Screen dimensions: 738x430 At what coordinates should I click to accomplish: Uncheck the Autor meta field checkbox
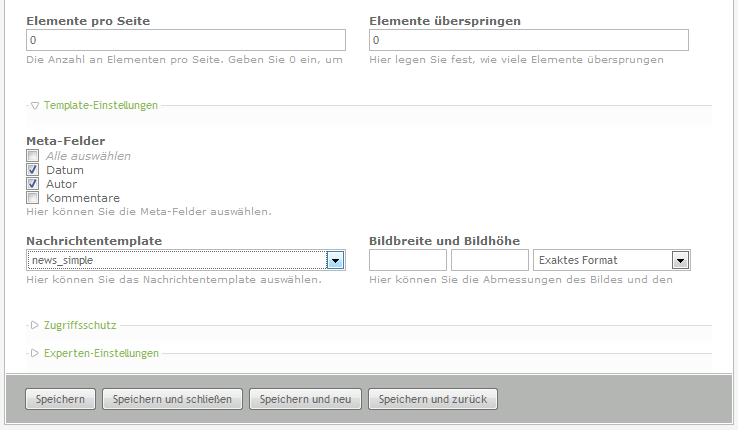32,184
